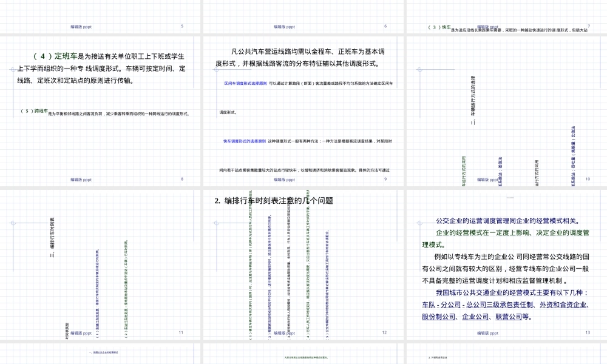Click the rotated title 三、编排行车时刻表
This screenshot has width=607, height=364.
pyautogui.click(x=52, y=237)
